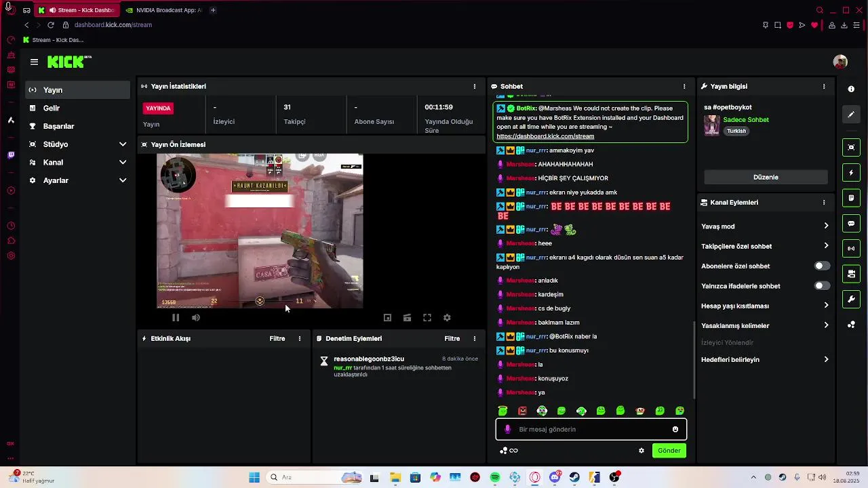Open Filtre in Denetim Eylemleri panel
Image resolution: width=868 pixels, height=488 pixels.
(452, 338)
